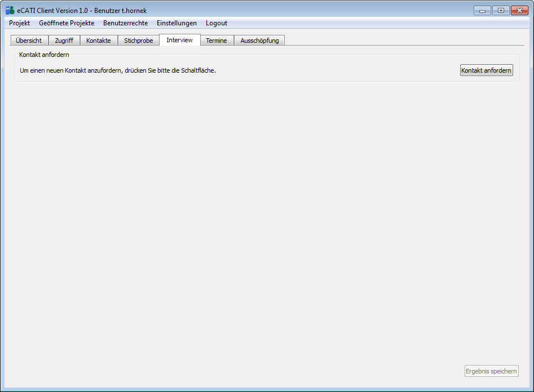Go to the Kontakte tab

tap(99, 41)
